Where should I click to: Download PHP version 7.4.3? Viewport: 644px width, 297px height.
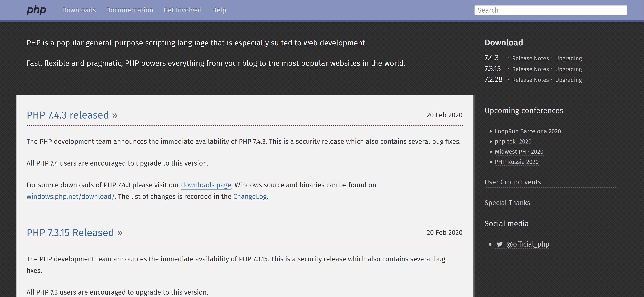pos(491,58)
